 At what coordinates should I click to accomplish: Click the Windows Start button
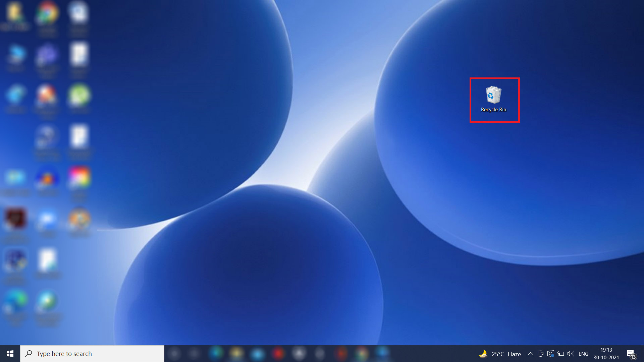pos(10,353)
